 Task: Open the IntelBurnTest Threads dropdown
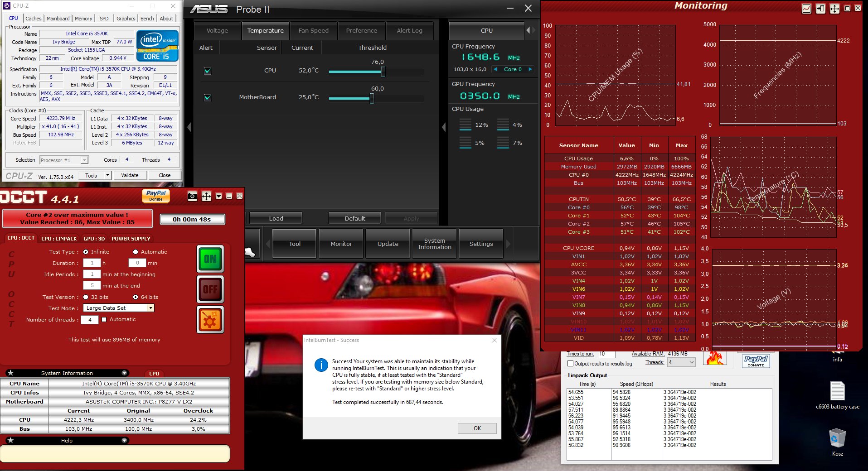[x=681, y=362]
